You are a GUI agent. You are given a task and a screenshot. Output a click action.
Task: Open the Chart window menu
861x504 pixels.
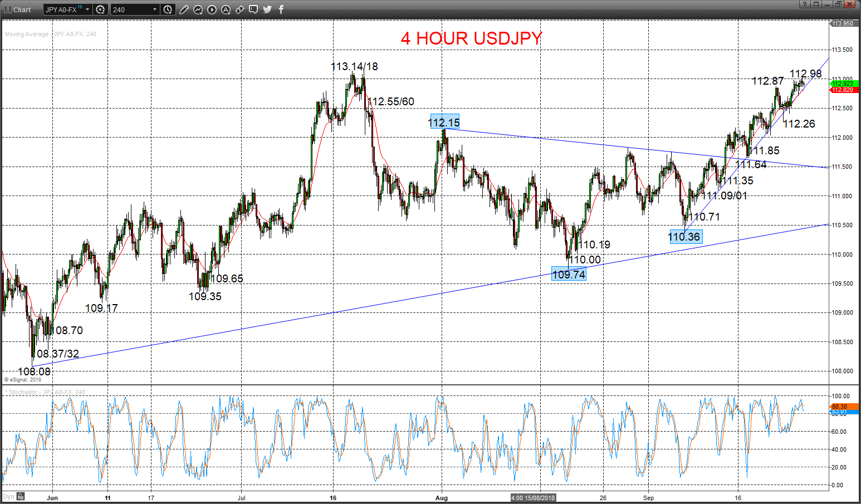pyautogui.click(x=17, y=9)
